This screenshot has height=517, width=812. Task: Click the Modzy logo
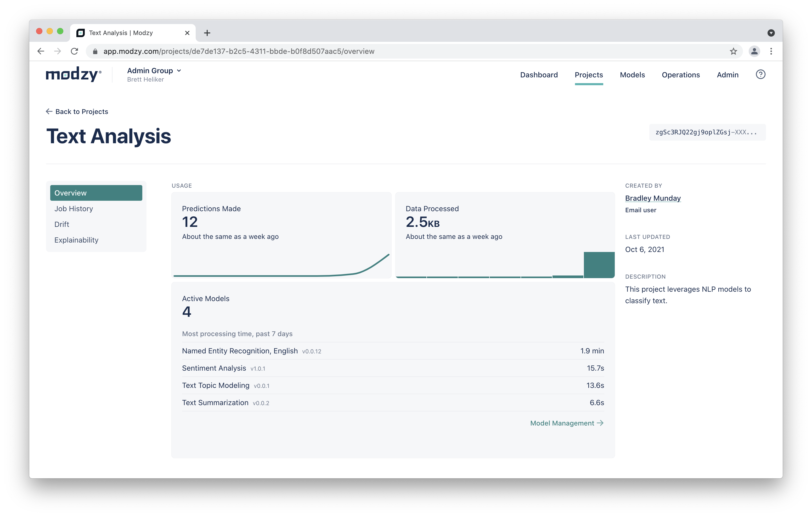73,74
